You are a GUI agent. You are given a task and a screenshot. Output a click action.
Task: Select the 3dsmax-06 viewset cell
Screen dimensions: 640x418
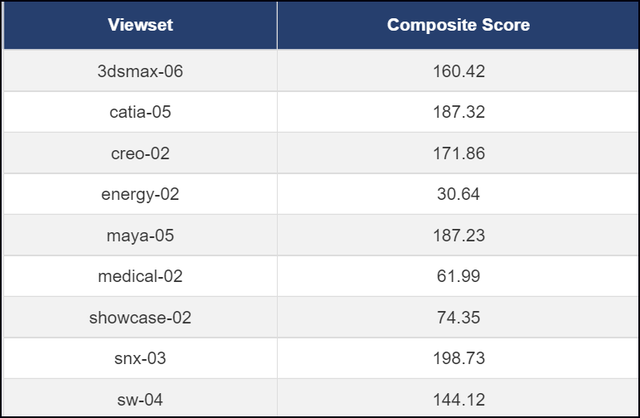(140, 71)
